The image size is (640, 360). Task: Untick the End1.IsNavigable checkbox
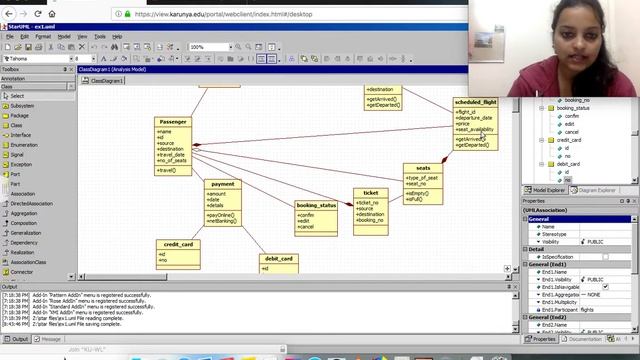click(x=606, y=287)
